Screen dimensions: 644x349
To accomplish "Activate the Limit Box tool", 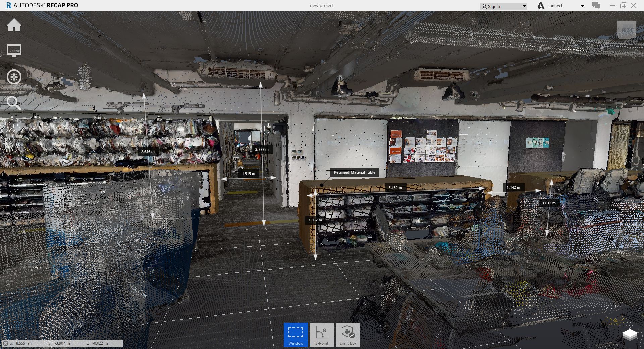I will coord(348,335).
